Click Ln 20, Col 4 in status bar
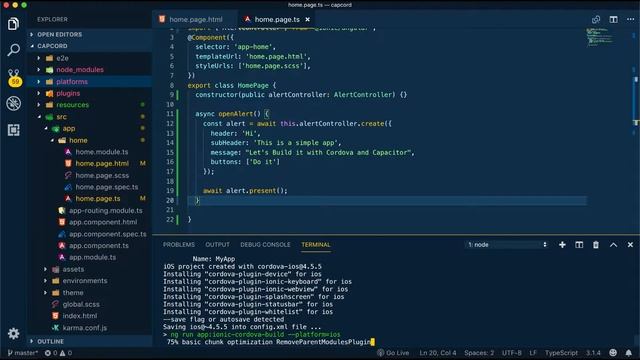The image size is (640, 360). [438, 353]
